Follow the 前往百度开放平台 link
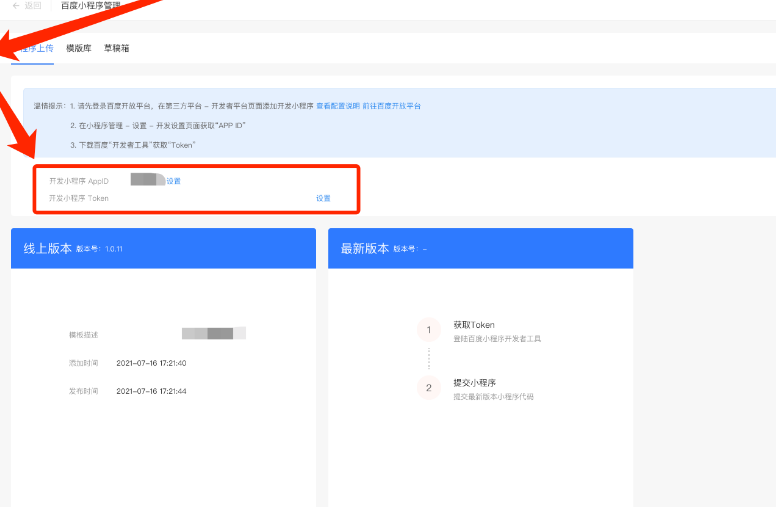This screenshot has width=776, height=507. (x=391, y=106)
